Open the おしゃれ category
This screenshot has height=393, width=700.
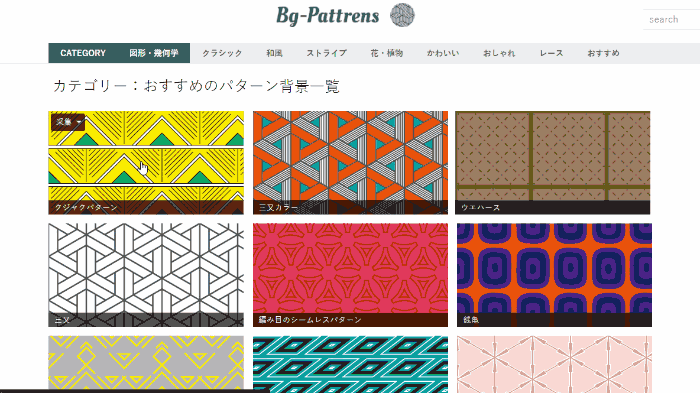point(499,53)
